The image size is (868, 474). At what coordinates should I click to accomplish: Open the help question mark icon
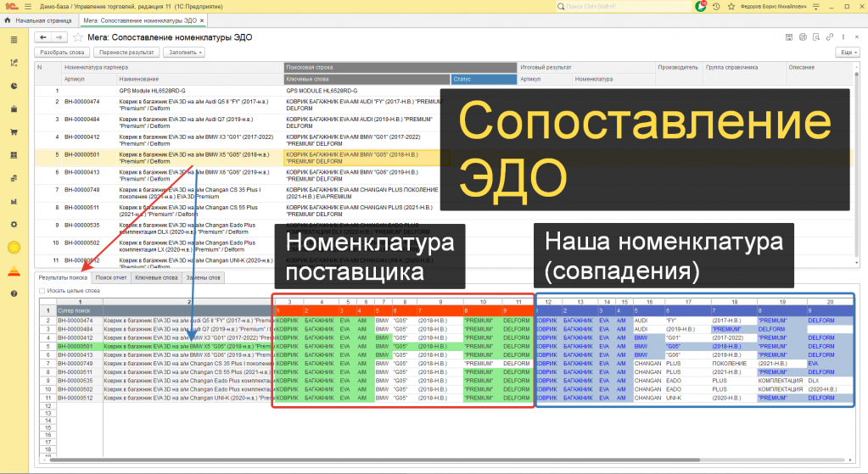tap(14, 293)
